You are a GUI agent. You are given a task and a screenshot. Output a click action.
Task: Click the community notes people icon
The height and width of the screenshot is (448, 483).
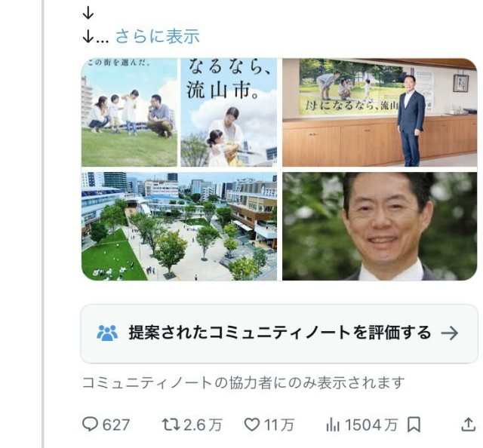[x=107, y=333]
